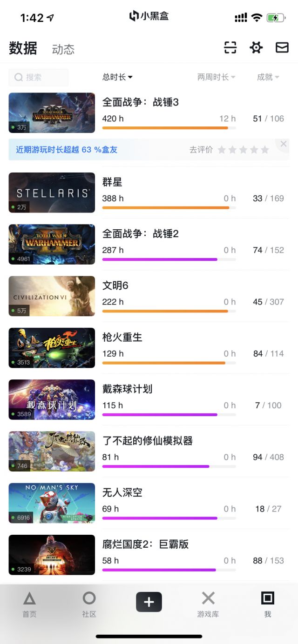
Task: Tap the search magnifier icon
Action: point(19,77)
